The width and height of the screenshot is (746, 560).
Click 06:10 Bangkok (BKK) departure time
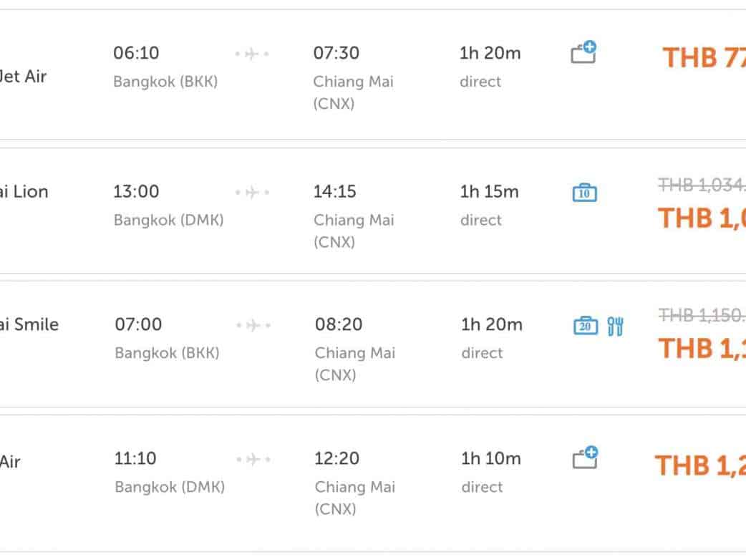[x=136, y=54]
